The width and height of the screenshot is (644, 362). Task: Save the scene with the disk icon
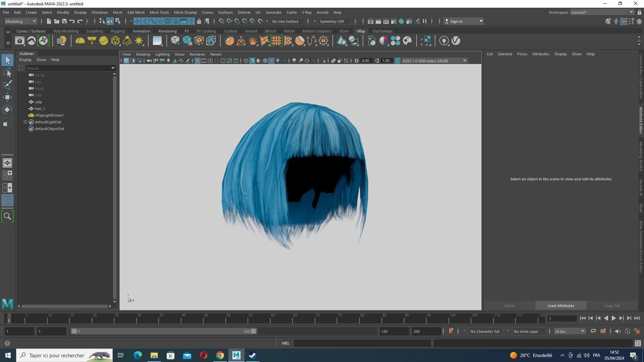(64, 21)
